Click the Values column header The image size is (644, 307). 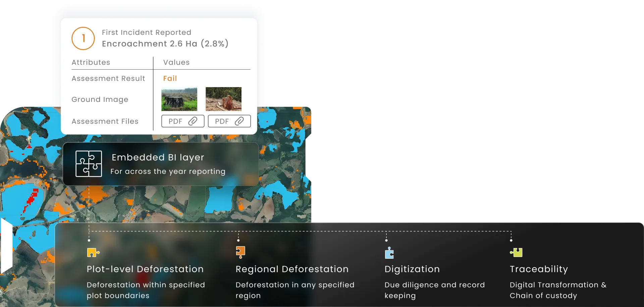point(176,62)
